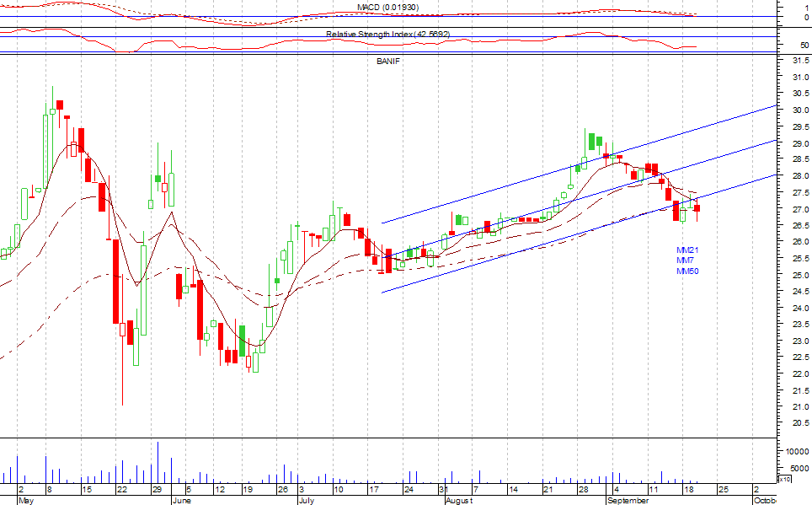Click the MM50 moving average label
This screenshot has height=505, width=812.
click(687, 271)
